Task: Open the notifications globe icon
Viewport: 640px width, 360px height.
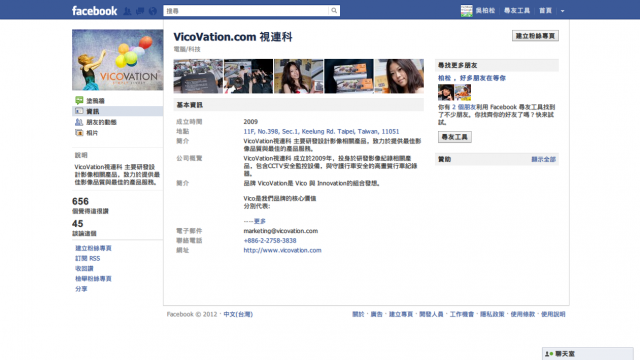Action: coord(153,11)
